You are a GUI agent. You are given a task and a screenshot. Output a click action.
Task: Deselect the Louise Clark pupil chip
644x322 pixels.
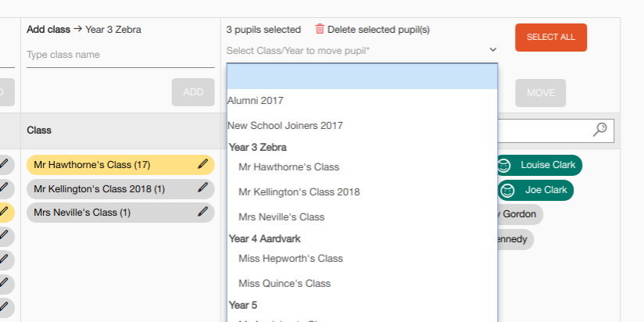539,165
